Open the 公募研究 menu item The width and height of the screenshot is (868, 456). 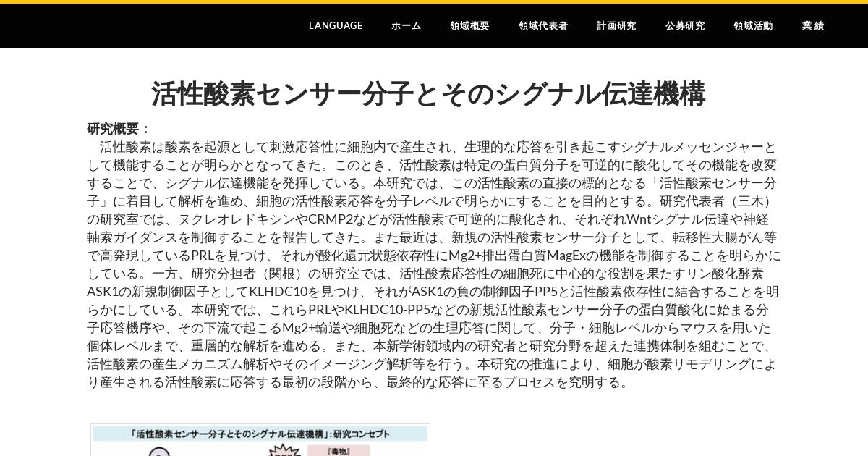[x=685, y=26]
